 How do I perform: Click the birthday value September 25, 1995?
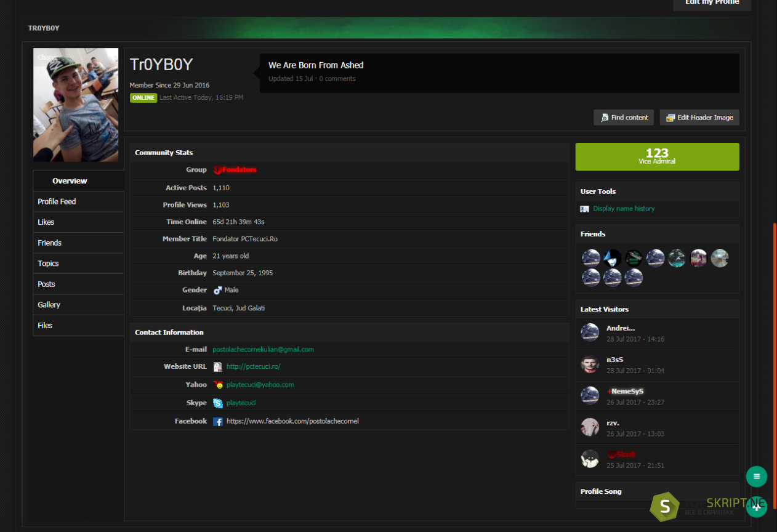pyautogui.click(x=243, y=273)
